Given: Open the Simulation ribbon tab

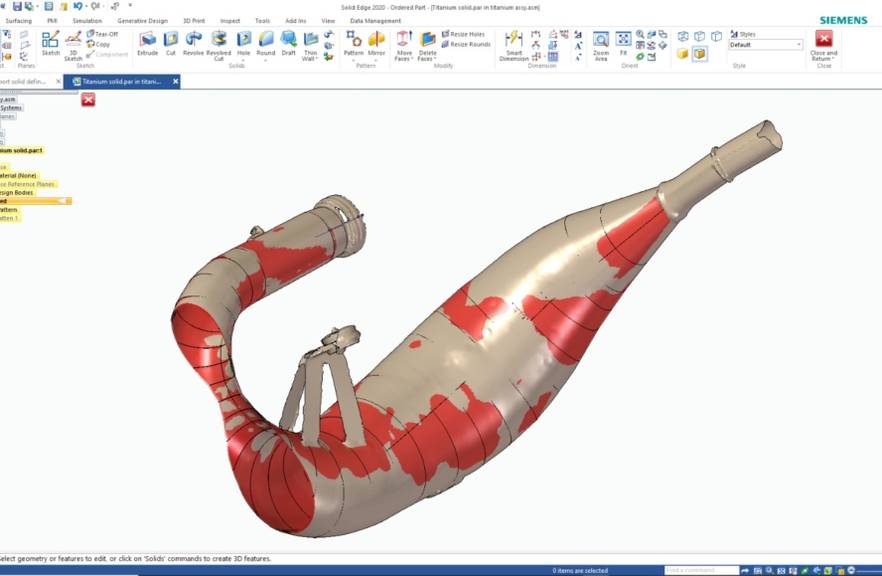Looking at the screenshot, I should (87, 20).
